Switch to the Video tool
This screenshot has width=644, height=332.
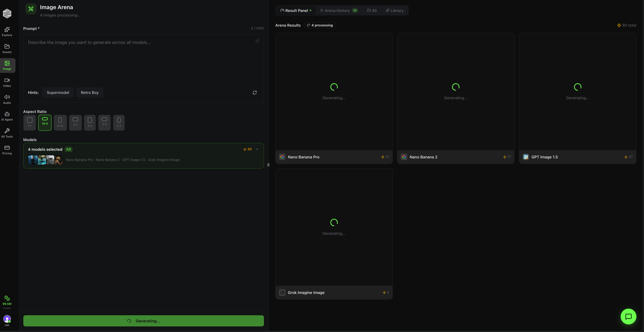click(7, 82)
